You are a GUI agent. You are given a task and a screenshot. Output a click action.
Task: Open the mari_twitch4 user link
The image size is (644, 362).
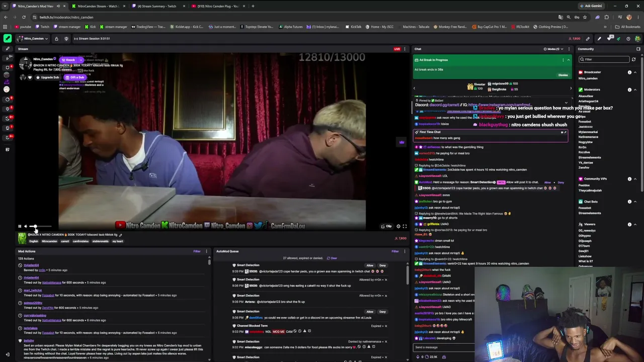(x=33, y=290)
